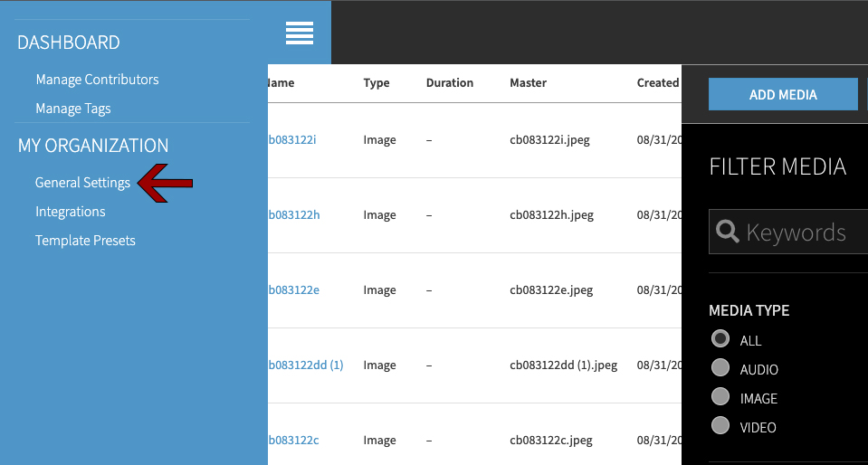The image size is (868, 465).
Task: Open General Settings page
Action: coord(82,183)
